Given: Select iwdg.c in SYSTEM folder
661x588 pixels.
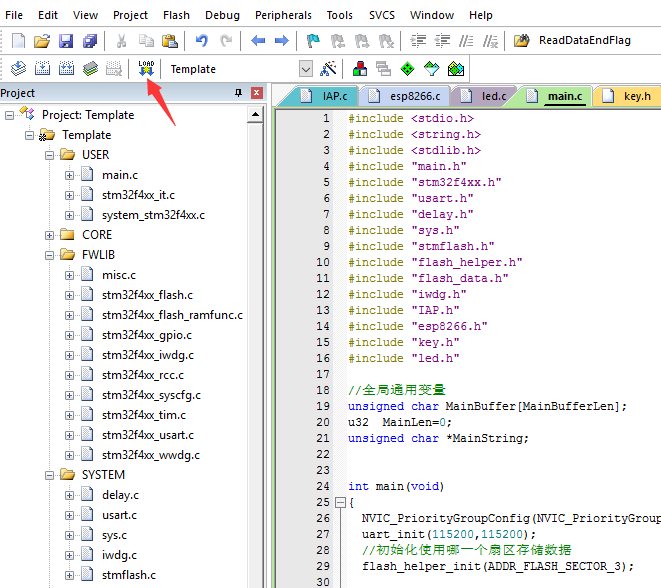Looking at the screenshot, I should [119, 556].
